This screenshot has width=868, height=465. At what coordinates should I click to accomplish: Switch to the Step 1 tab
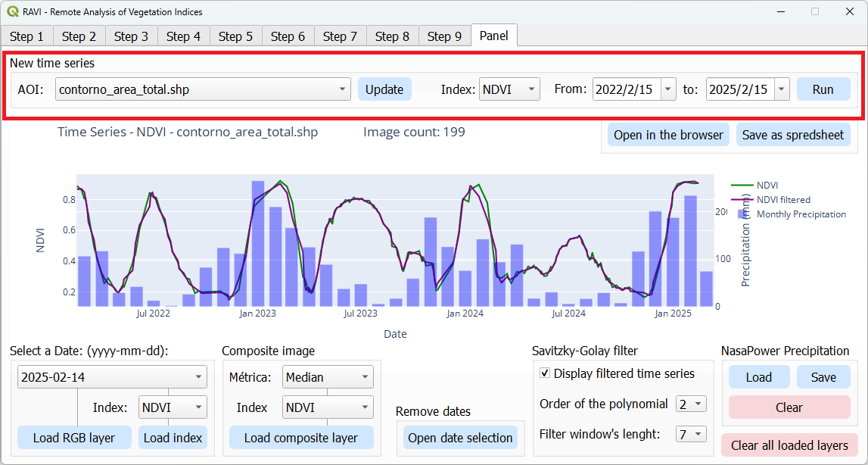[x=26, y=35]
